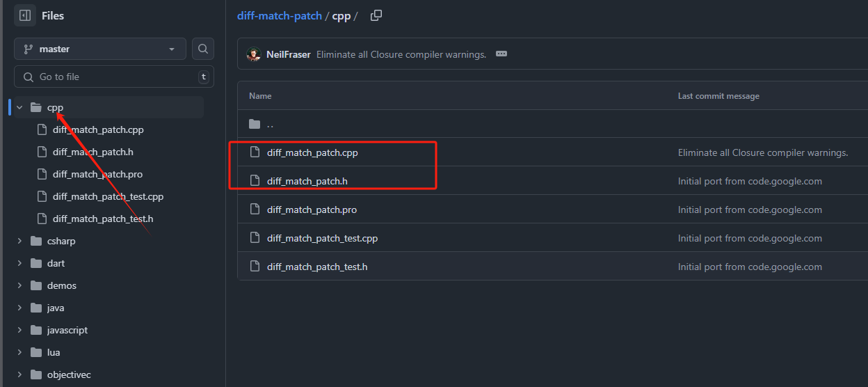This screenshot has width=868, height=387.
Task: Open diff_match_patch.pro in sidebar tree
Action: click(97, 174)
